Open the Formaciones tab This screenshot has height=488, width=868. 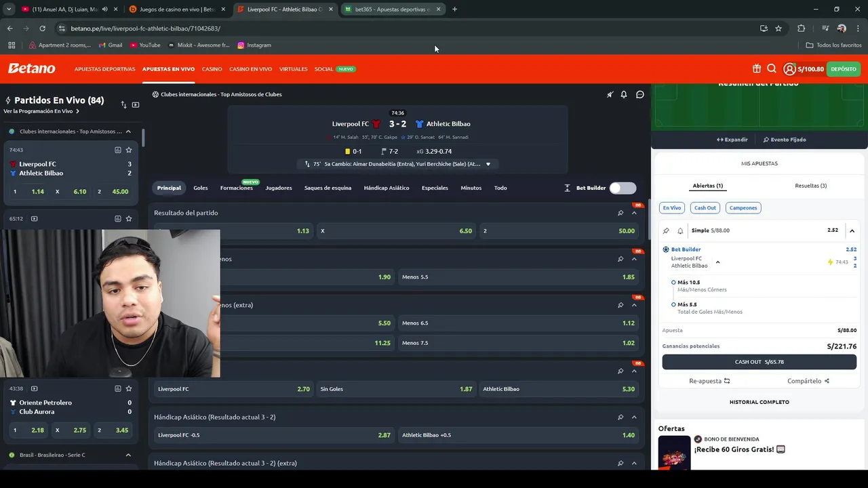237,188
